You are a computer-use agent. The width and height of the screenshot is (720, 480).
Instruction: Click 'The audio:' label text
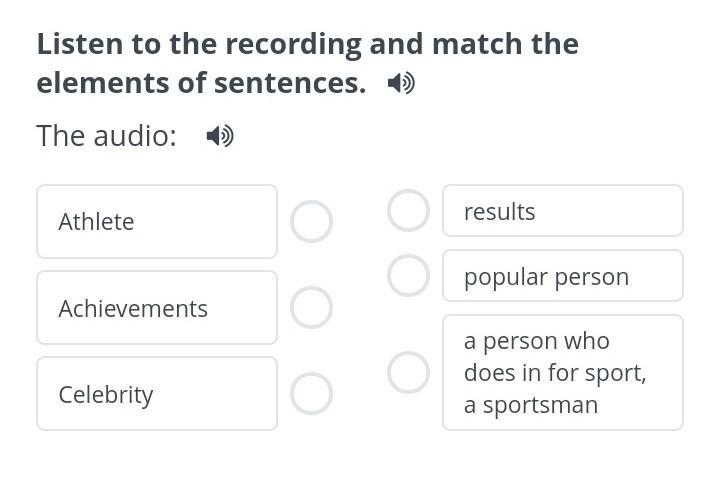[x=106, y=136]
